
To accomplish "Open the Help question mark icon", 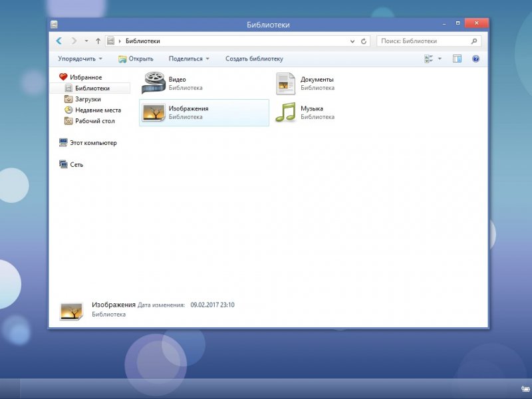I will pos(475,59).
